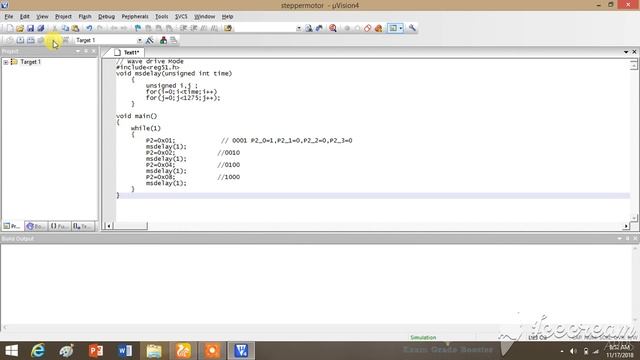Click the Build target icon
Screen dimensions: 640x360
point(20,40)
